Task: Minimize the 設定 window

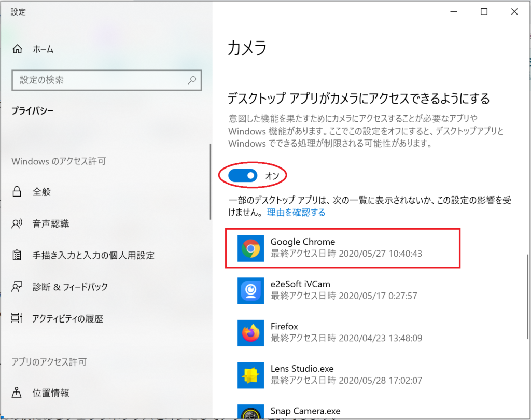Action: [x=454, y=11]
